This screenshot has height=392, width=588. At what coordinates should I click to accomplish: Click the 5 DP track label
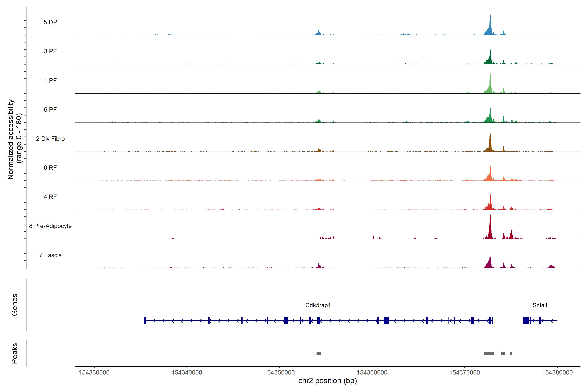coord(50,22)
